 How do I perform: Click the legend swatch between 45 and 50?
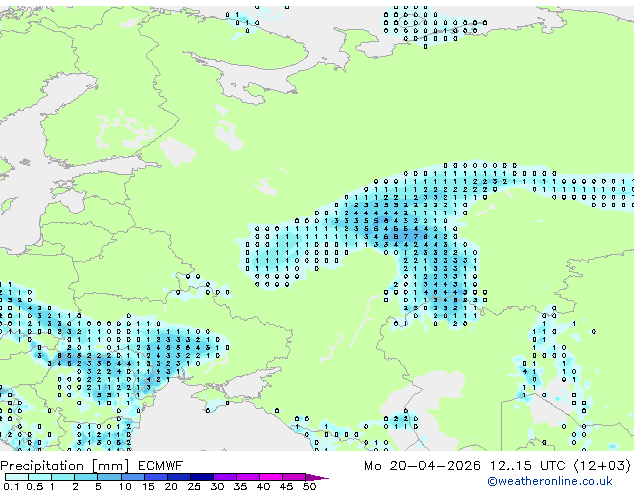tap(294, 477)
